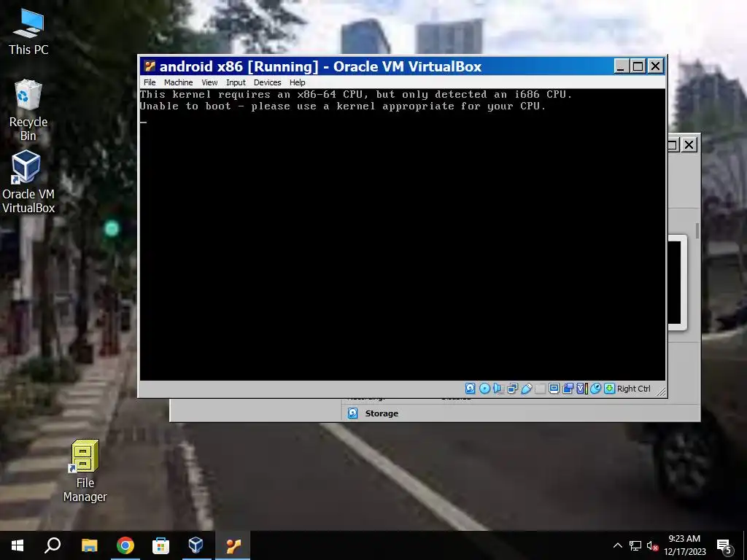Open File Explorer from taskbar
This screenshot has height=560, width=747.
click(89, 545)
